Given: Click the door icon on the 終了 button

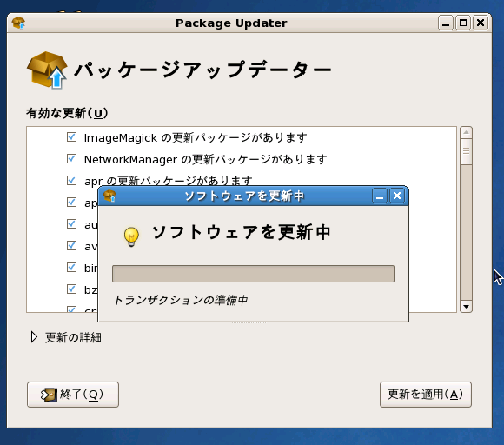Looking at the screenshot, I should click(x=49, y=395).
